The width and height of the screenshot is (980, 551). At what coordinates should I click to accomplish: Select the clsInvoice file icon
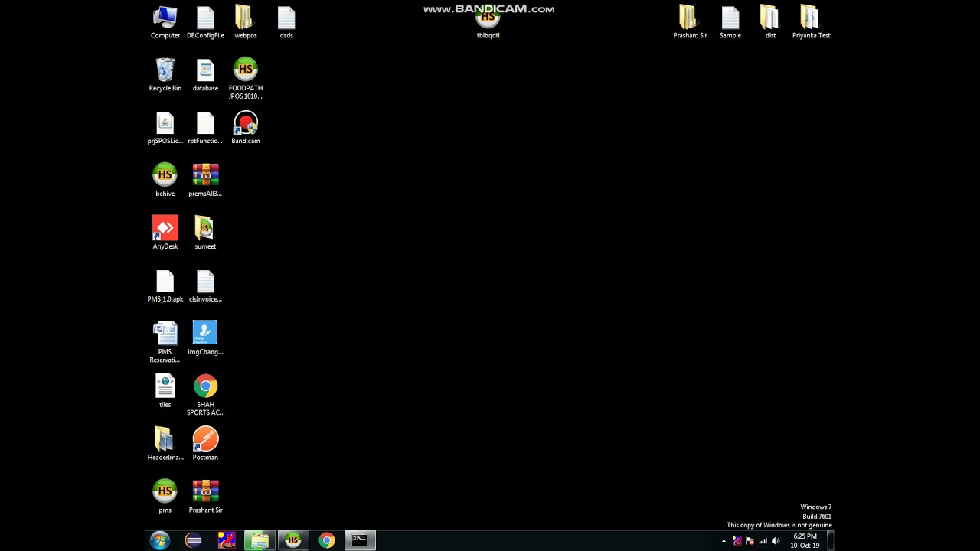[205, 286]
